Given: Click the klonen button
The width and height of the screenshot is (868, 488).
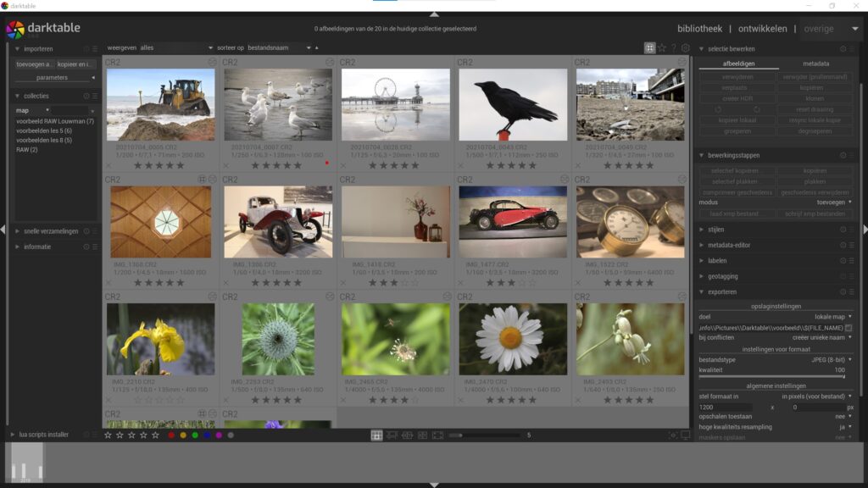Looking at the screenshot, I should 815,98.
